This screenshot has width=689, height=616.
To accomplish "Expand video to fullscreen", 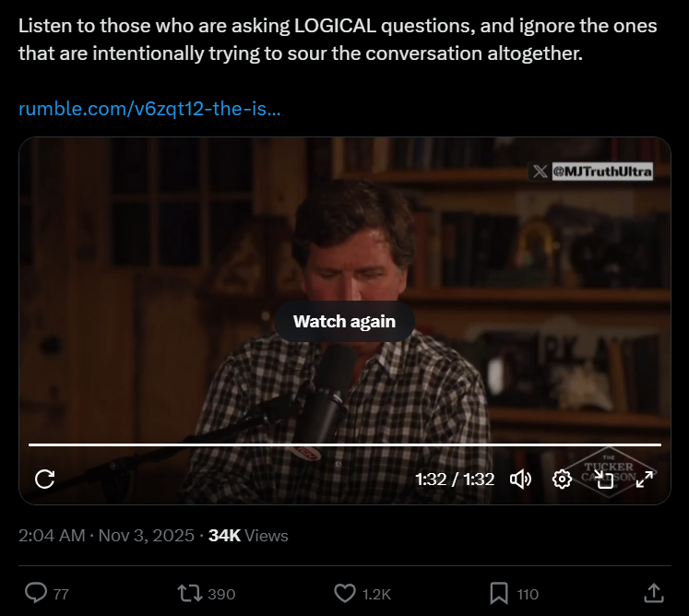I will [645, 479].
